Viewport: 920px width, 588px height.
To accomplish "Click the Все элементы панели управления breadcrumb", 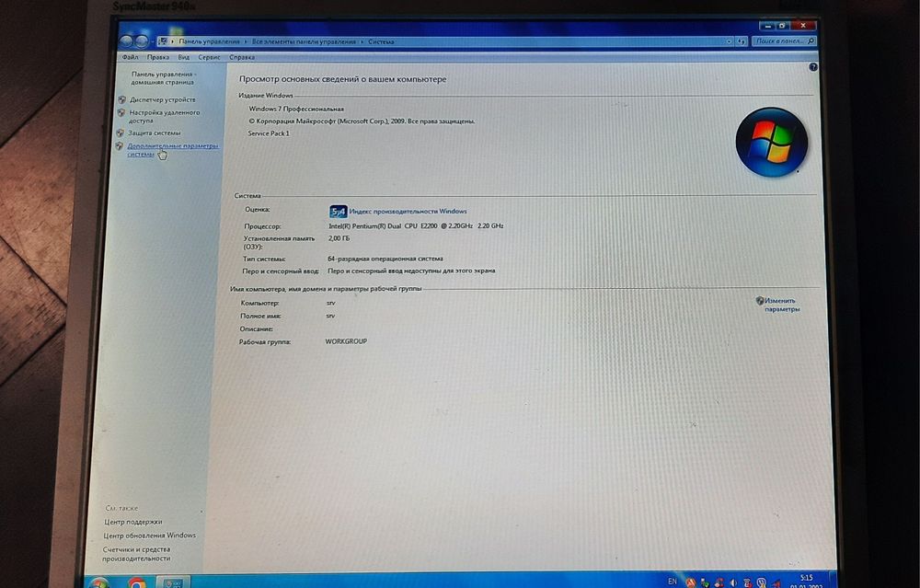I will (304, 41).
